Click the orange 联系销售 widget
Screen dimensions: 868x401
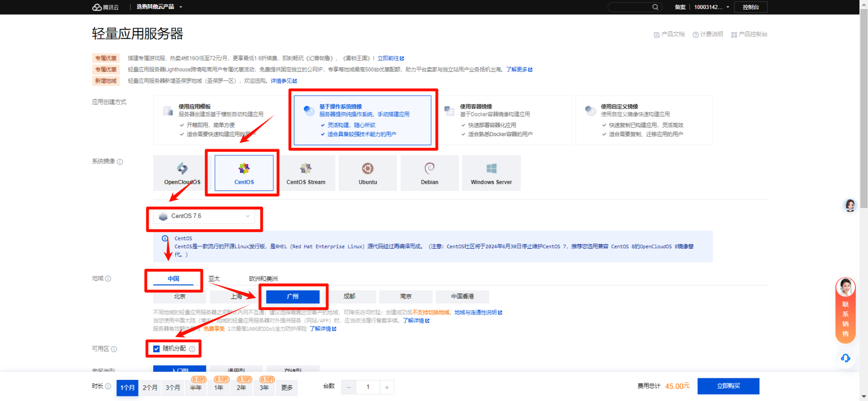click(x=845, y=310)
